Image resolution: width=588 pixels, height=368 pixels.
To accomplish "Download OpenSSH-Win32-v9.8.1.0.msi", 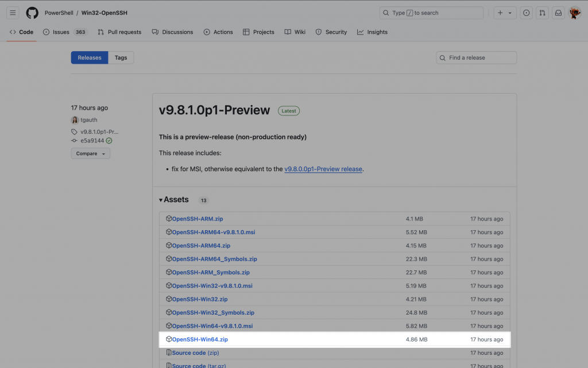I will point(212,286).
